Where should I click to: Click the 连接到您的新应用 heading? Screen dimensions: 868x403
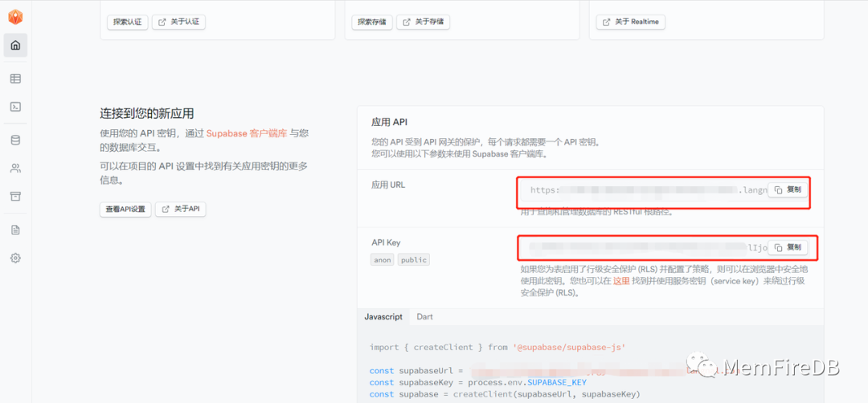tap(147, 114)
